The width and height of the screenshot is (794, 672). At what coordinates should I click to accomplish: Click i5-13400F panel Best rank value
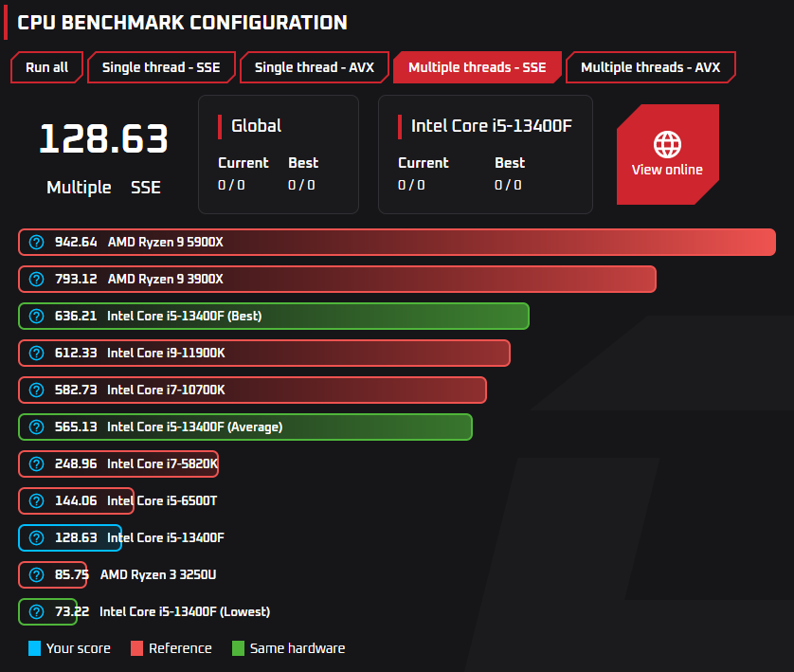click(x=508, y=186)
